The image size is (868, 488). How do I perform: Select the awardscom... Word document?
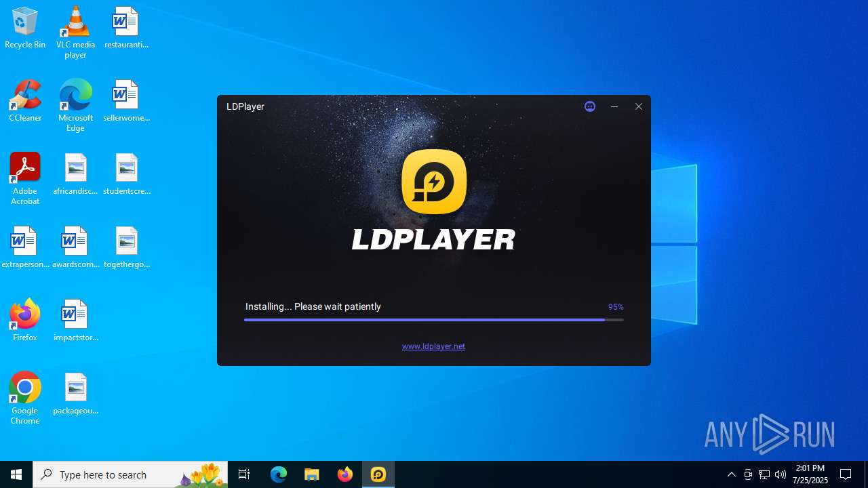coord(75,248)
